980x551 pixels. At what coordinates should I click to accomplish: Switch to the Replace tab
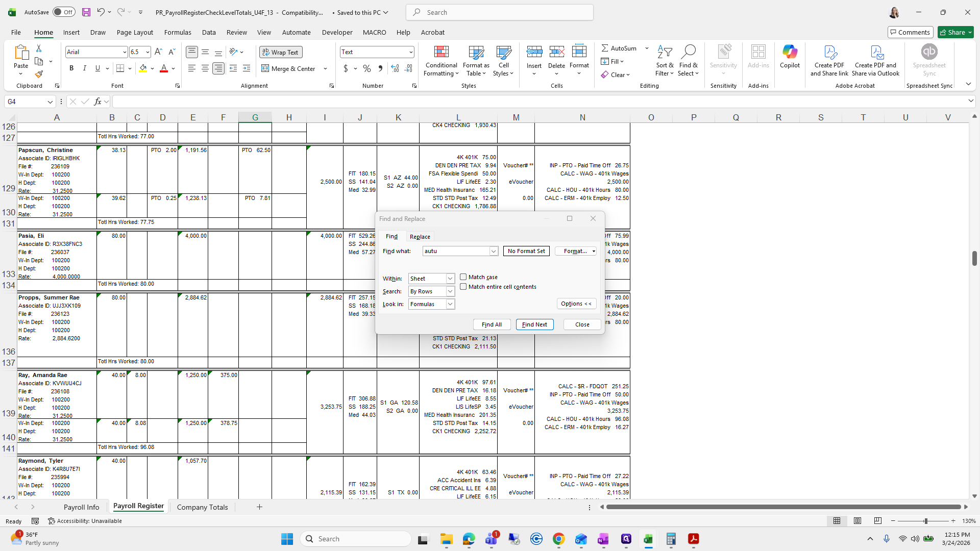click(420, 237)
